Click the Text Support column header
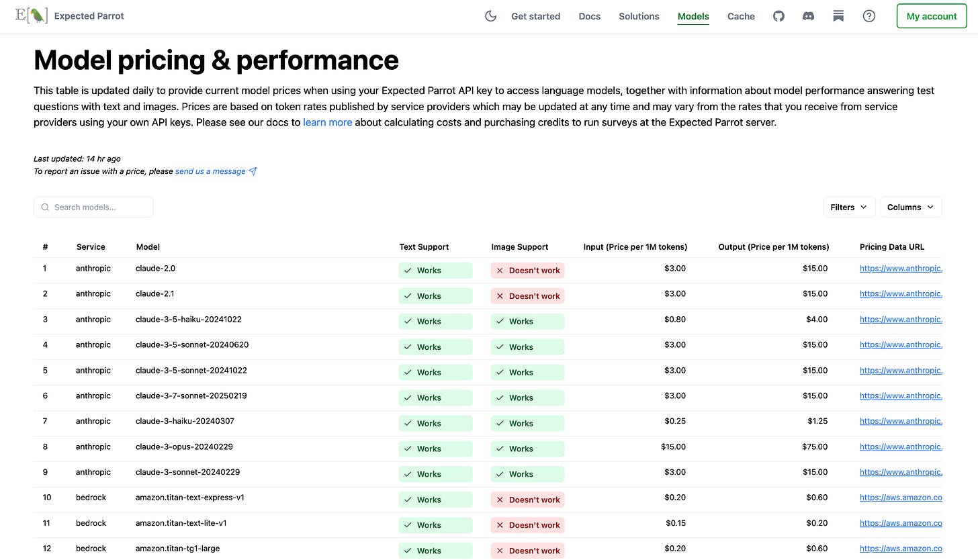 pos(424,247)
